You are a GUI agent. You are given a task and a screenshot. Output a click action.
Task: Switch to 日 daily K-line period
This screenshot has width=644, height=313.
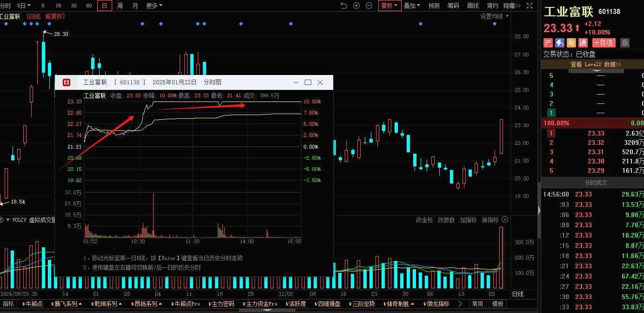(x=105, y=6)
